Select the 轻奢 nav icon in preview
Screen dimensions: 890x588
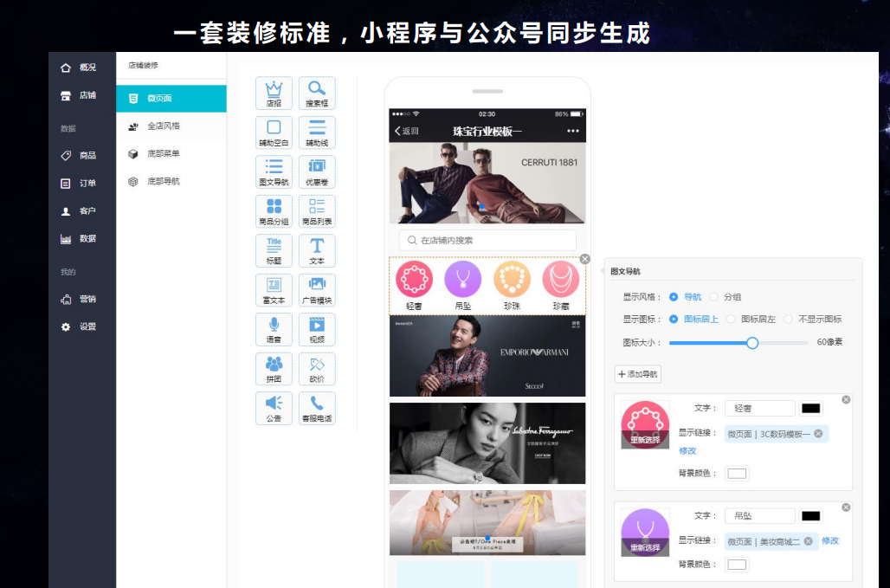click(x=415, y=279)
